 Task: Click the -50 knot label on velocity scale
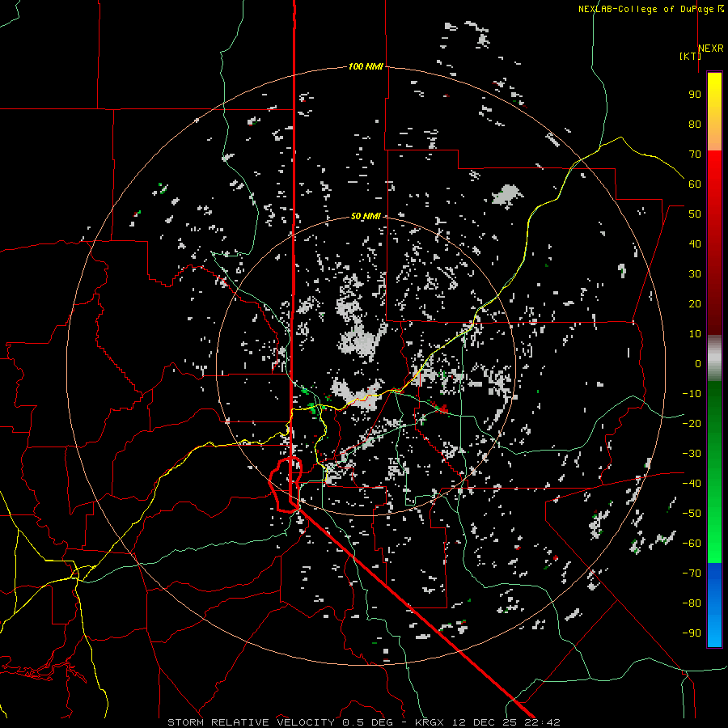(x=692, y=513)
